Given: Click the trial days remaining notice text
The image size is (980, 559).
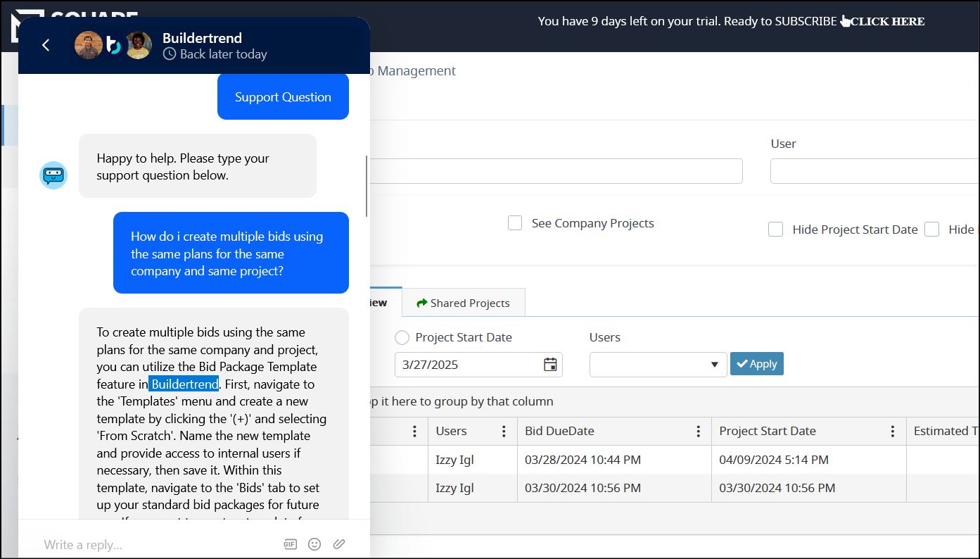Looking at the screenshot, I should [x=687, y=21].
